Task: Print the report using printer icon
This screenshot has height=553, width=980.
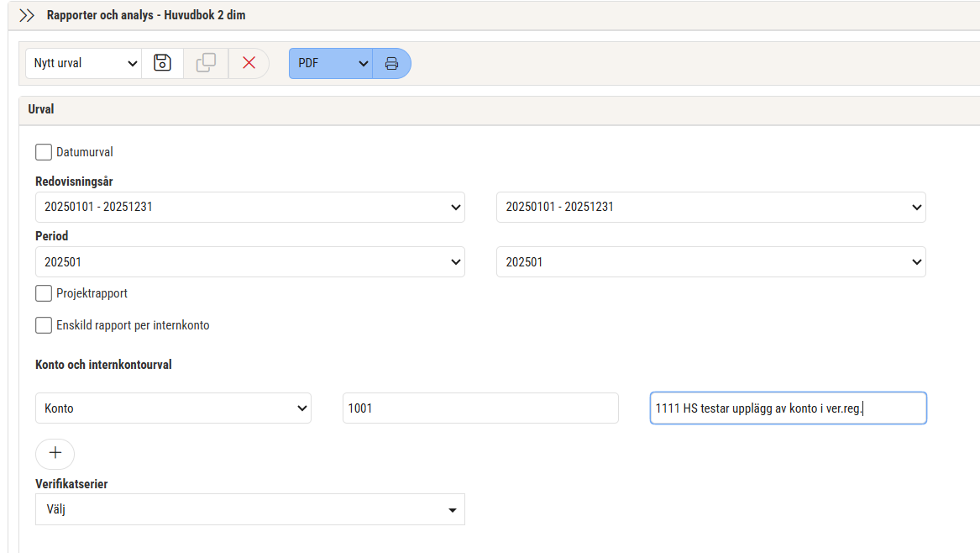Action: pyautogui.click(x=391, y=63)
